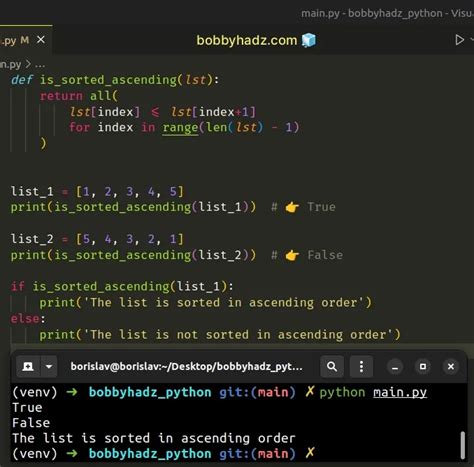Click 'list_1 = [1, 2, 3, 4, 5]' line

[97, 192]
